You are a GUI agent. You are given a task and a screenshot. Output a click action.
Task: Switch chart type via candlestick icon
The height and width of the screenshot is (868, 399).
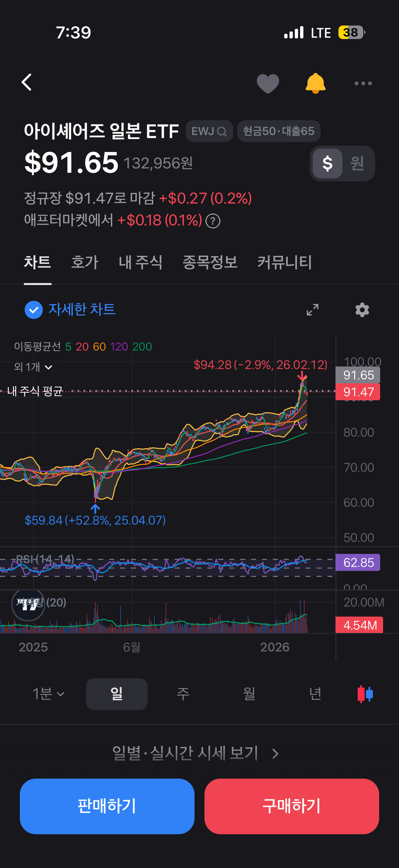click(x=365, y=694)
